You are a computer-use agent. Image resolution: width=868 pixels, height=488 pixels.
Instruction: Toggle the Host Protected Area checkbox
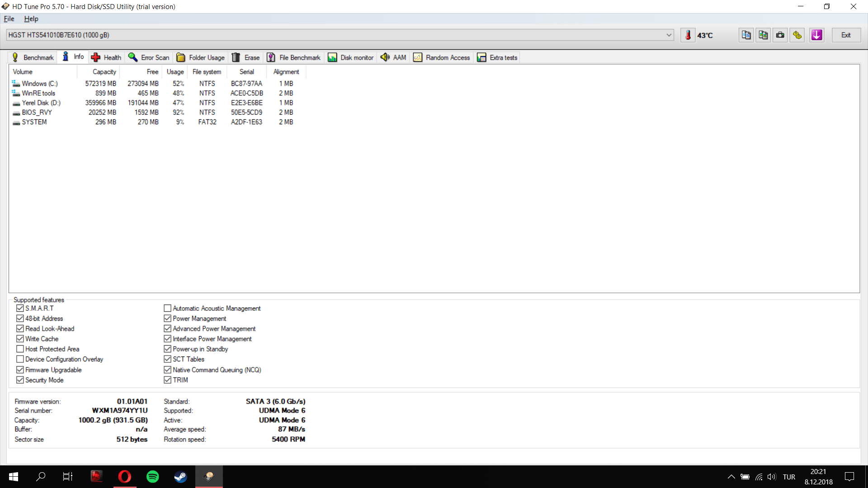click(20, 349)
